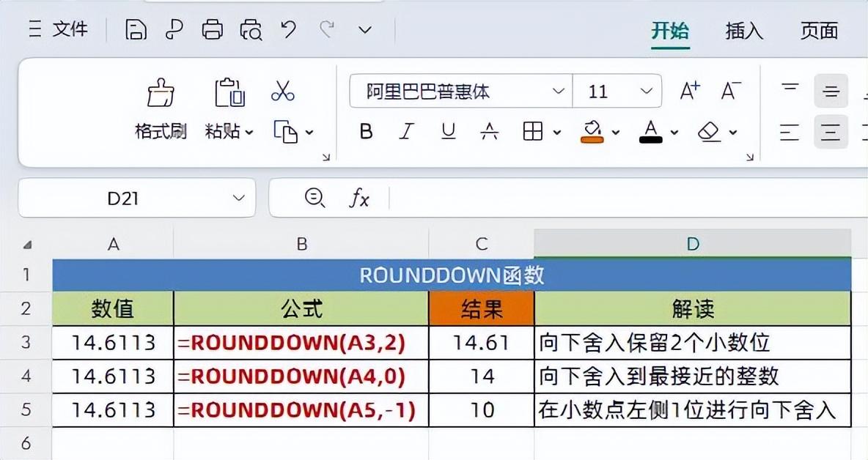Click cell 向下舍入到最接近的整数

pos(693,376)
